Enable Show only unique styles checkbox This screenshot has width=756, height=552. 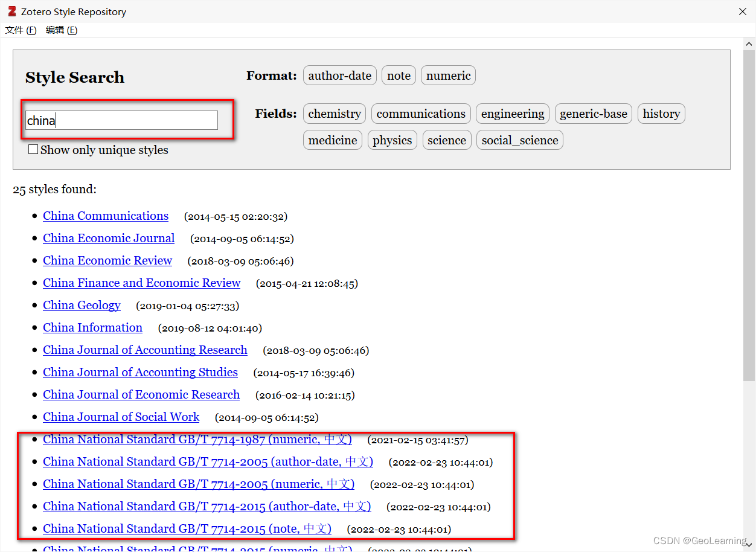33,149
